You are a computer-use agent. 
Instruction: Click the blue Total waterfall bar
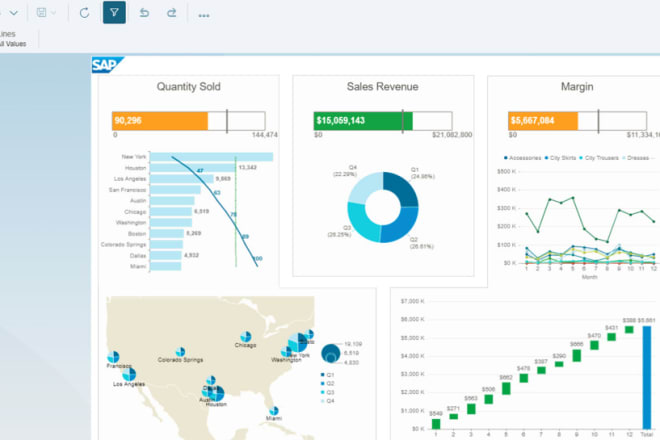coord(647,377)
